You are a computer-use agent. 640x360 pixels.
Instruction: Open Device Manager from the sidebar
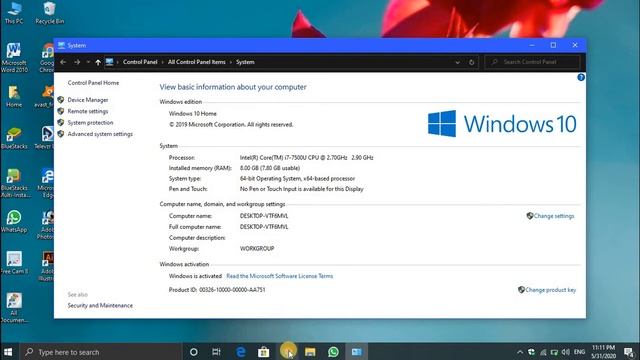(88, 100)
